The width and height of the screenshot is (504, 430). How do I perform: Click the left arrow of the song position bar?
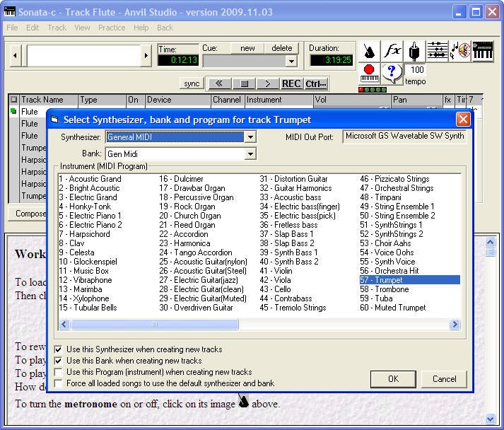[15, 55]
